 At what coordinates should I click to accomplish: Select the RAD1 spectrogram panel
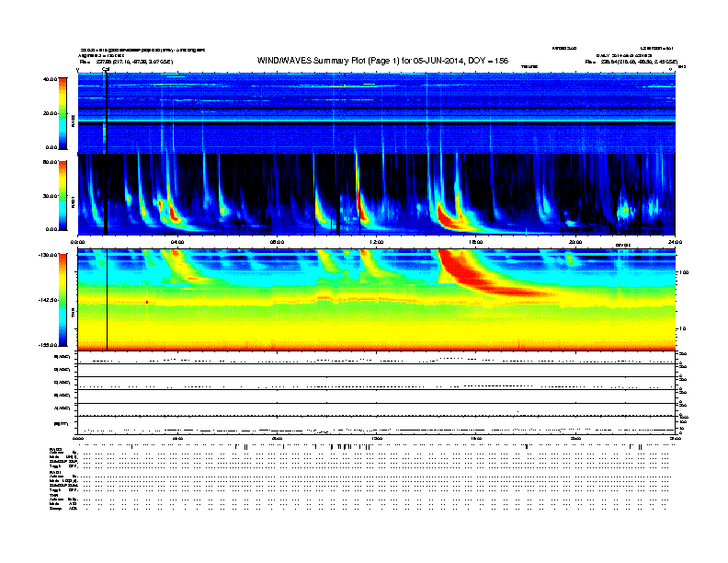click(377, 194)
